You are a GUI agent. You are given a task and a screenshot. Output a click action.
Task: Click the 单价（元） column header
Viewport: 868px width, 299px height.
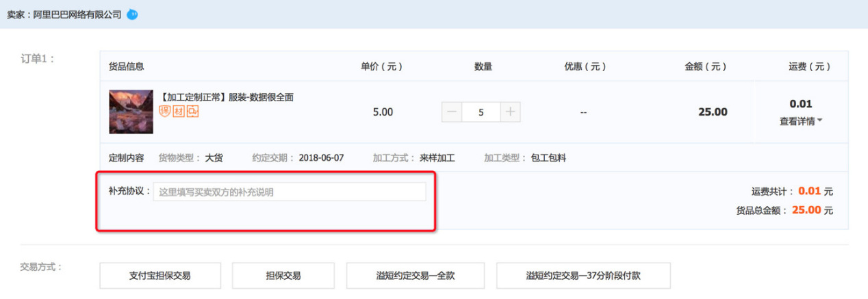(382, 67)
